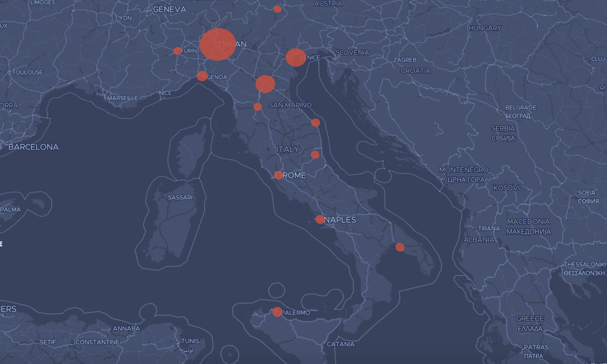Click the BELGRADE city label
This screenshot has width=607, height=364.
[x=521, y=108]
